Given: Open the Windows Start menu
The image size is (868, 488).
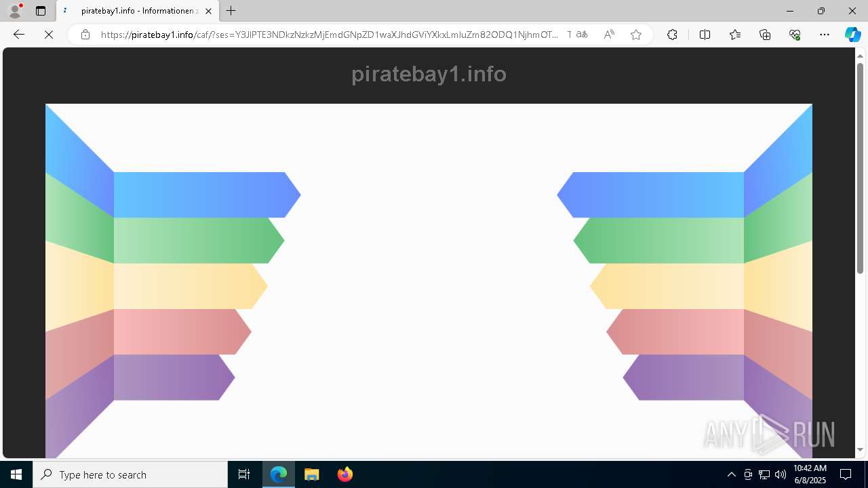Looking at the screenshot, I should point(16,474).
